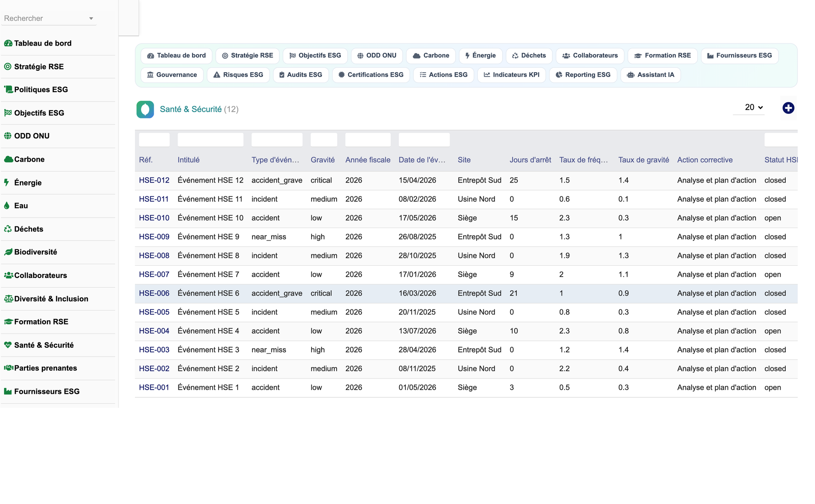This screenshot has height=504, width=815.
Task: Click the Gravité filter input field
Action: click(x=324, y=140)
